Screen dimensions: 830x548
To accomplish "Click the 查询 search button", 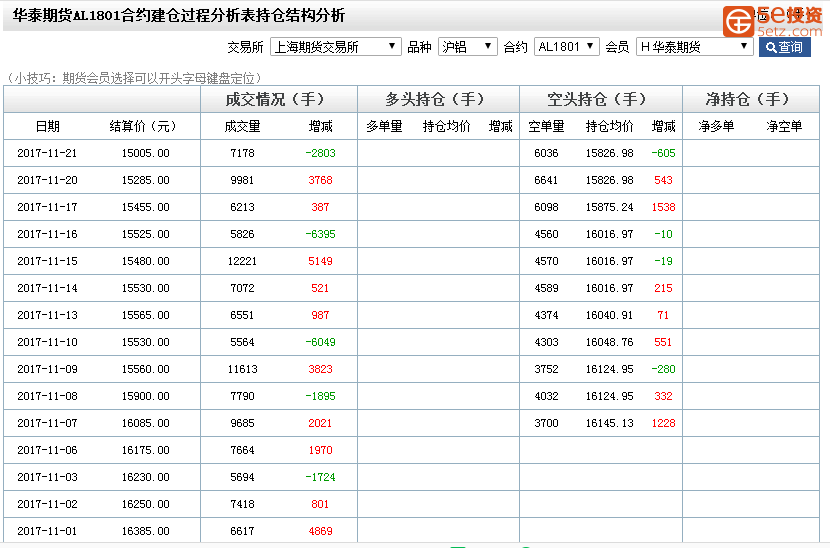I will pyautogui.click(x=784, y=47).
